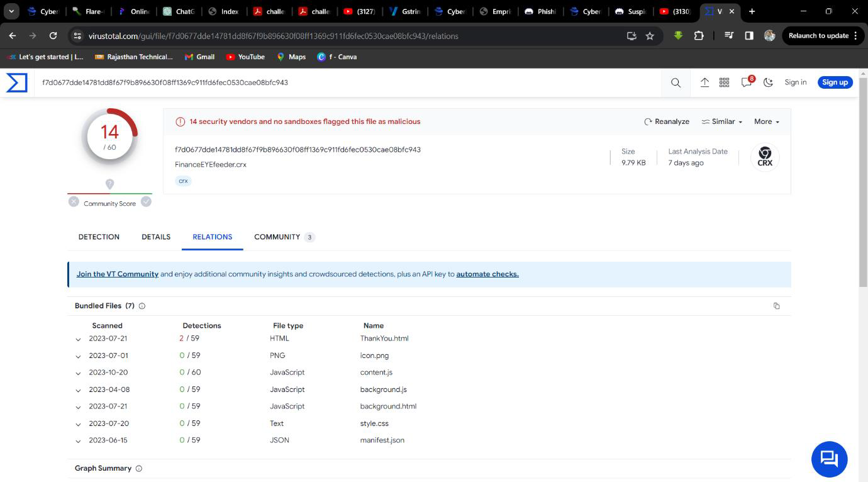Switch to the COMMUNITY tab
This screenshot has height=482, width=868.
277,237
